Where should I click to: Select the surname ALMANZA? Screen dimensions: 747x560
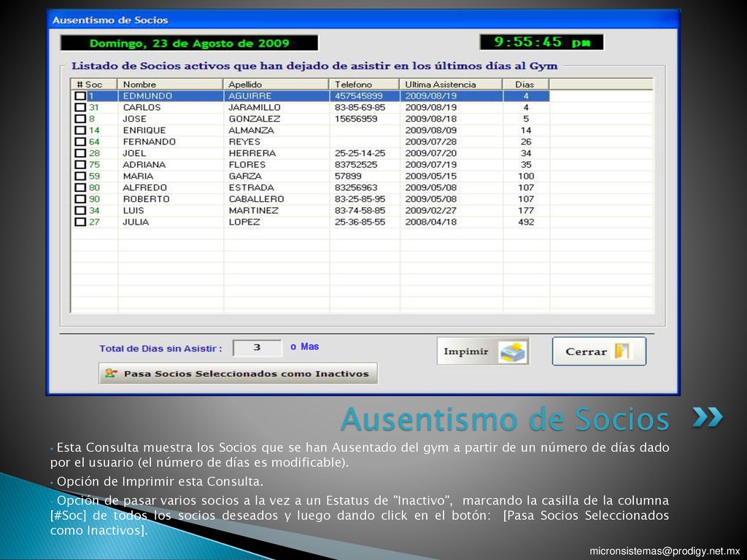(x=251, y=130)
